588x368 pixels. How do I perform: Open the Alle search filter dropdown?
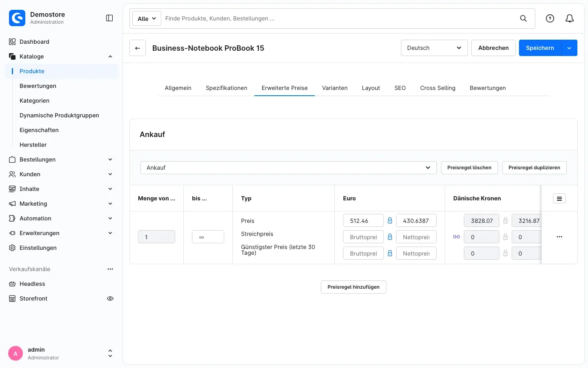pos(147,18)
